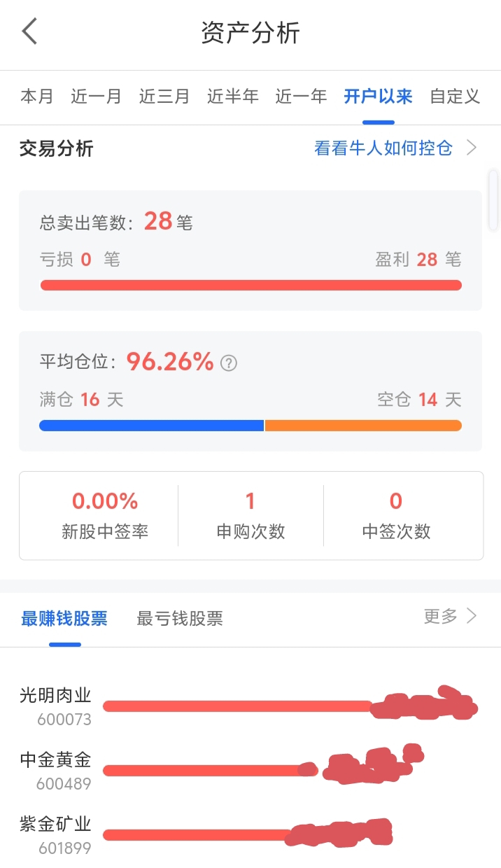The width and height of the screenshot is (501, 868).
Task: Tap the orange 空仓 portion of position bar
Action: coord(363,426)
